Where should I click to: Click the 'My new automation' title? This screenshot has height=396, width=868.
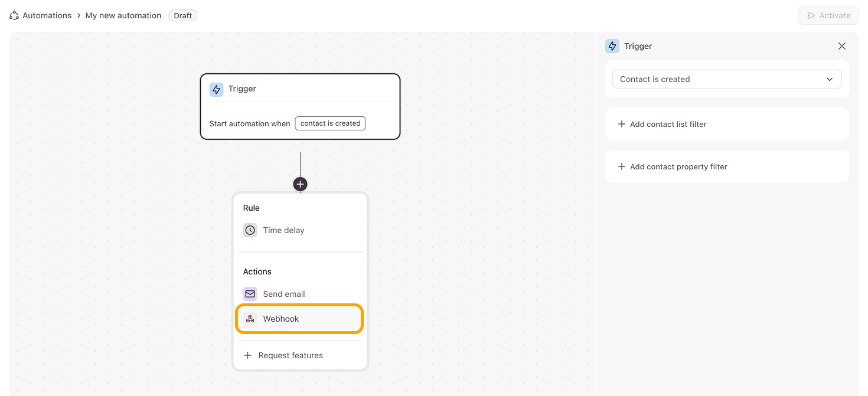123,15
